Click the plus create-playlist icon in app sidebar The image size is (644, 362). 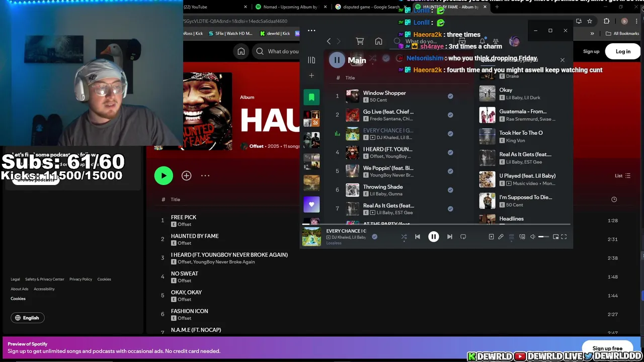coord(311,75)
